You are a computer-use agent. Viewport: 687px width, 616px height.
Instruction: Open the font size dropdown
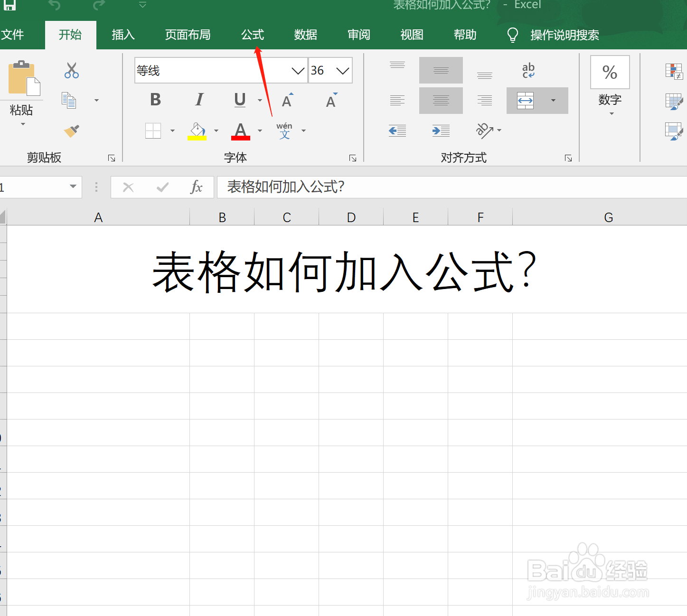click(343, 70)
